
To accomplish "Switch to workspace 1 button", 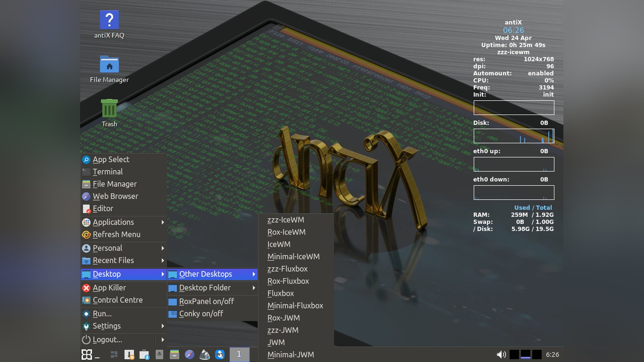I will click(x=239, y=354).
